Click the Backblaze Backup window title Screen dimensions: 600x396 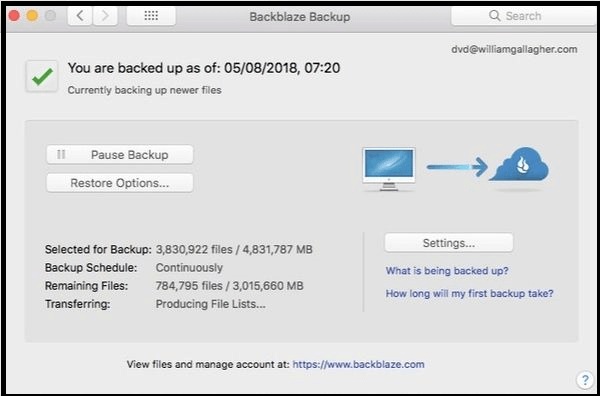click(x=300, y=17)
